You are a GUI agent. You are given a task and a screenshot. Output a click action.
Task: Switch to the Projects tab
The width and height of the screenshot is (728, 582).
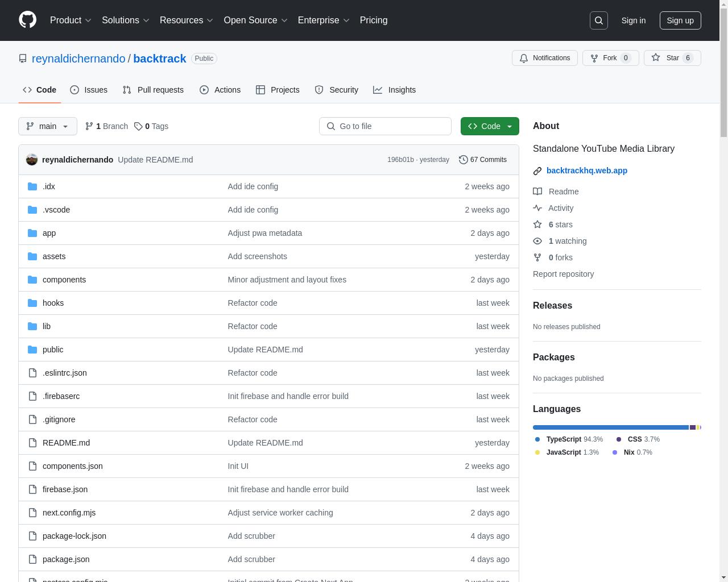[x=278, y=90]
